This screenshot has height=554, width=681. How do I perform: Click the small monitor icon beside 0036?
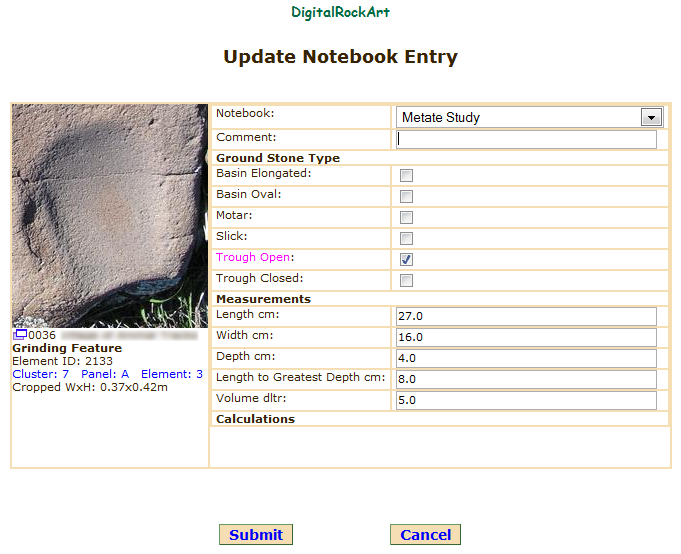[x=20, y=335]
